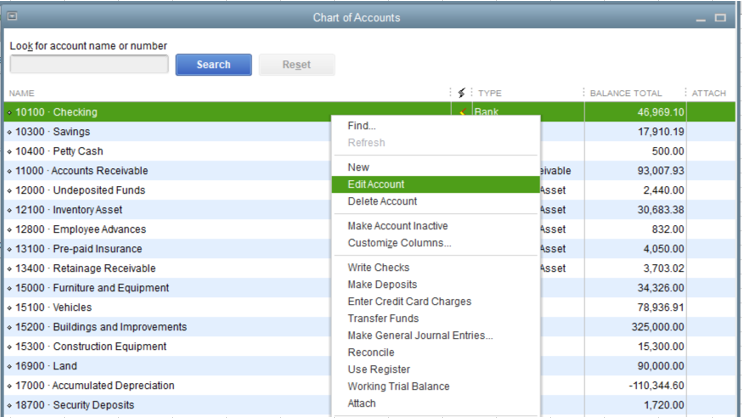Screen dimensions: 742x418
Task: Sort by the BALANCE TOTAL column header
Action: [626, 93]
